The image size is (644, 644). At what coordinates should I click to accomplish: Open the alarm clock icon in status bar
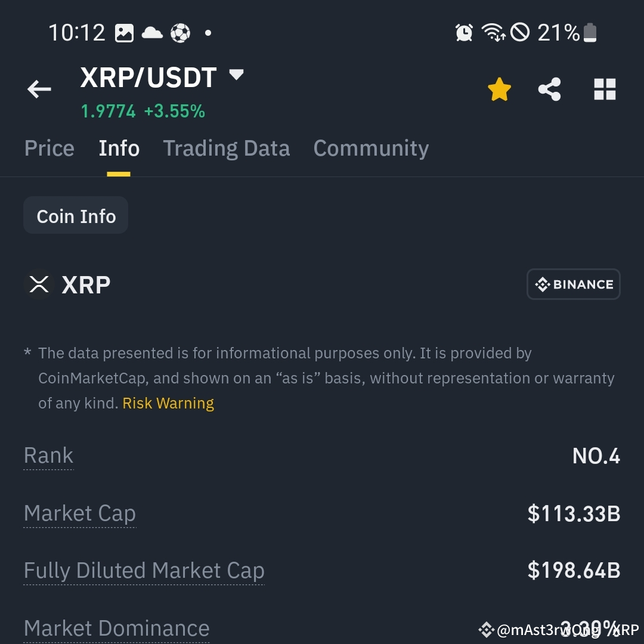coord(465,32)
